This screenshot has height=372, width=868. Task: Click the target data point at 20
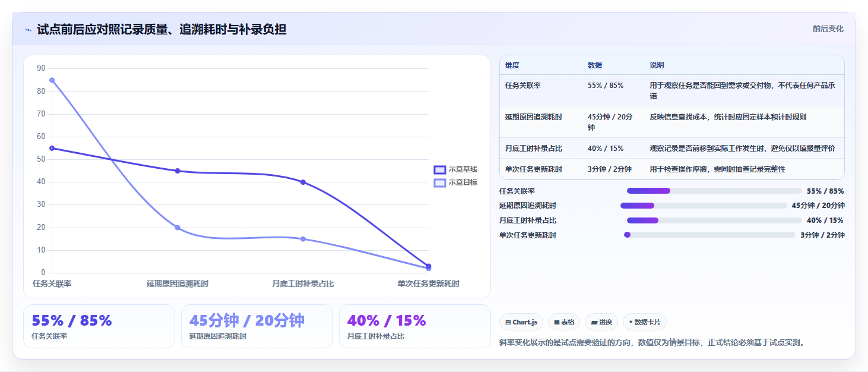click(178, 228)
